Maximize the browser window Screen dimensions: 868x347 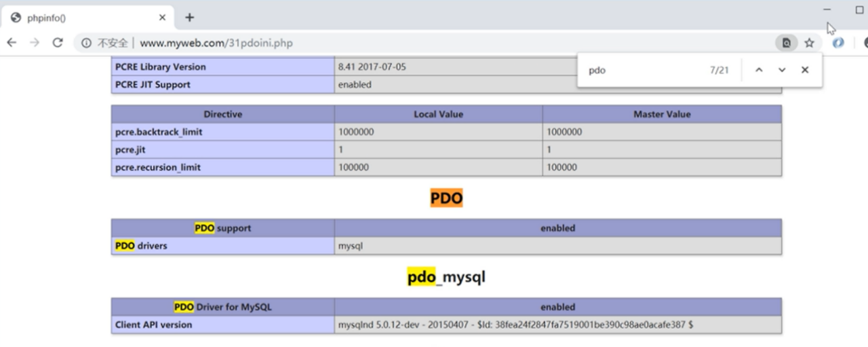point(860,10)
